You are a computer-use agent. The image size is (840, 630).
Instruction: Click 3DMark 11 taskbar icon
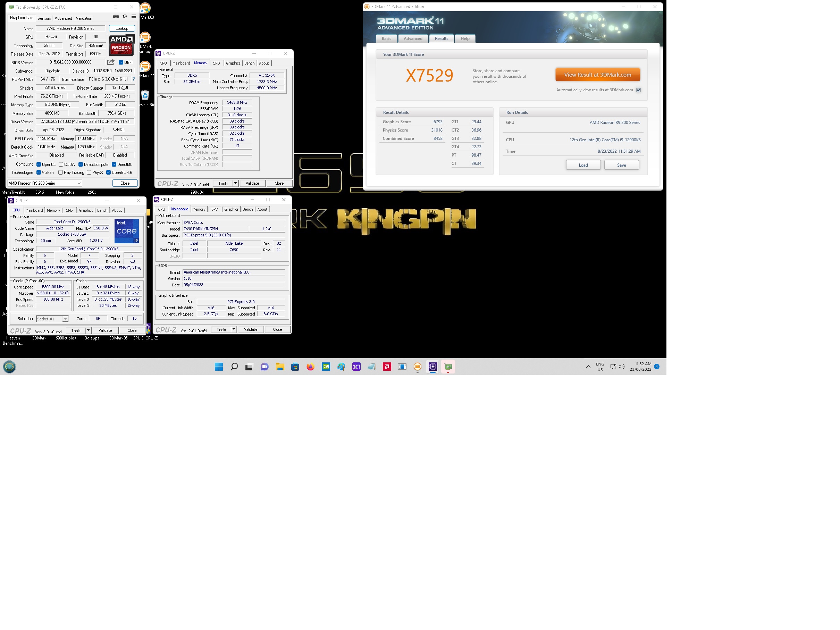[417, 367]
